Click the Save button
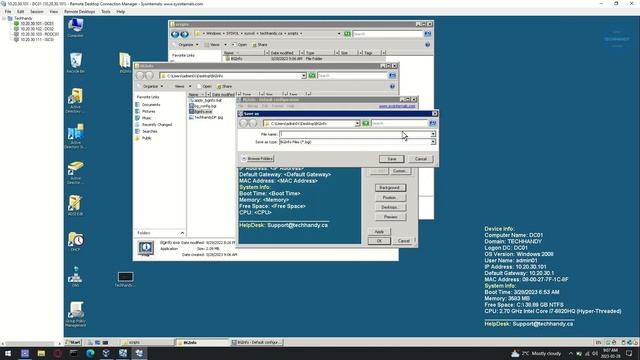The height and width of the screenshot is (360, 640). coord(391,159)
